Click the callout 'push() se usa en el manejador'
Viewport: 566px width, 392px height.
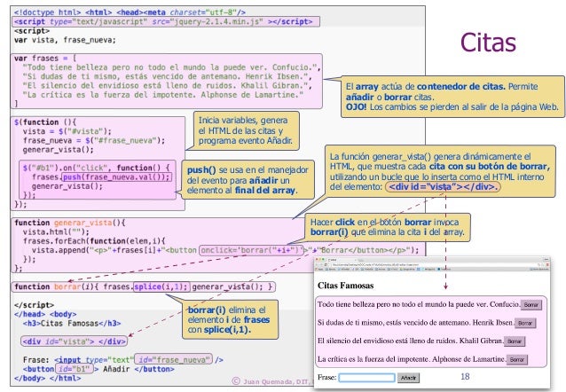(x=248, y=180)
